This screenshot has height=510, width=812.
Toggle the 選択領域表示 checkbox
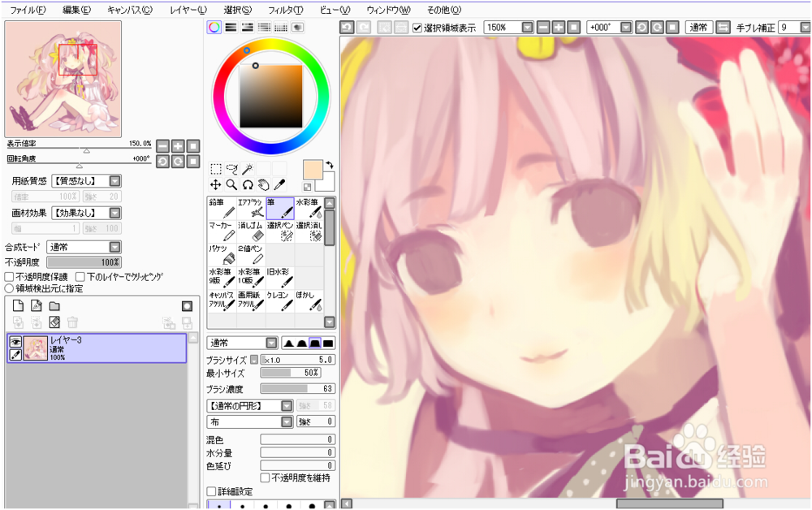pos(417,28)
